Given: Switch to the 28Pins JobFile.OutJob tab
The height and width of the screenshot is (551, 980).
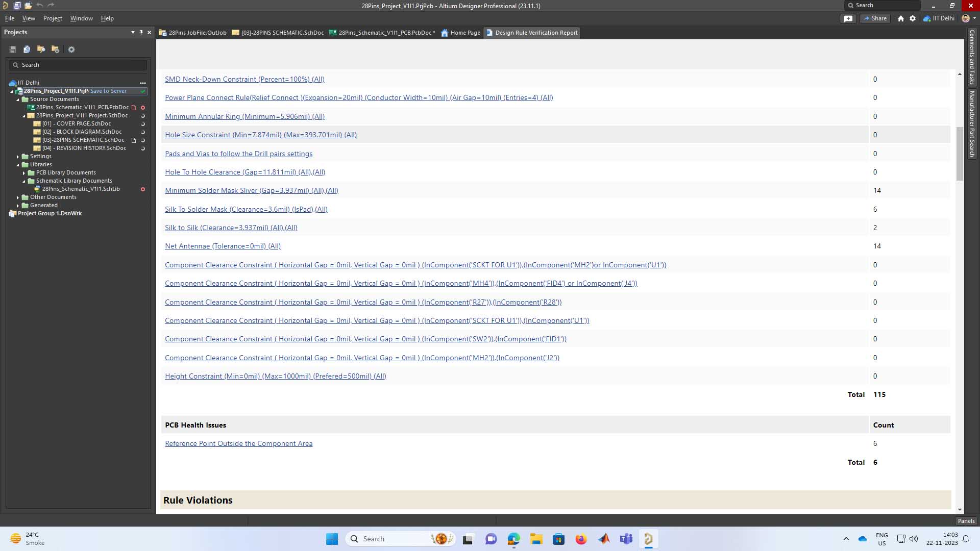Looking at the screenshot, I should click(193, 33).
